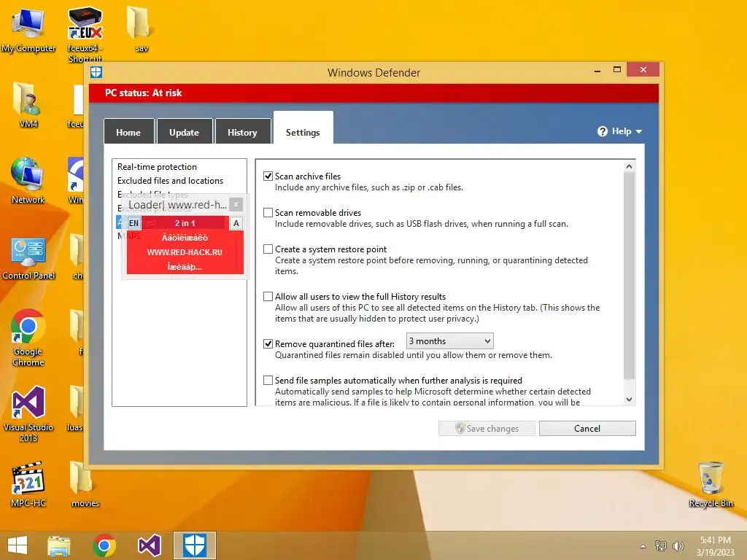Open network status tray icon
This screenshot has height=560, width=747.
(x=661, y=546)
